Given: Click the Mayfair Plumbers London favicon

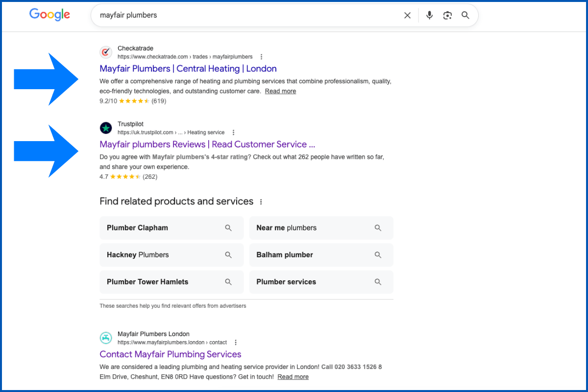Looking at the screenshot, I should [106, 338].
